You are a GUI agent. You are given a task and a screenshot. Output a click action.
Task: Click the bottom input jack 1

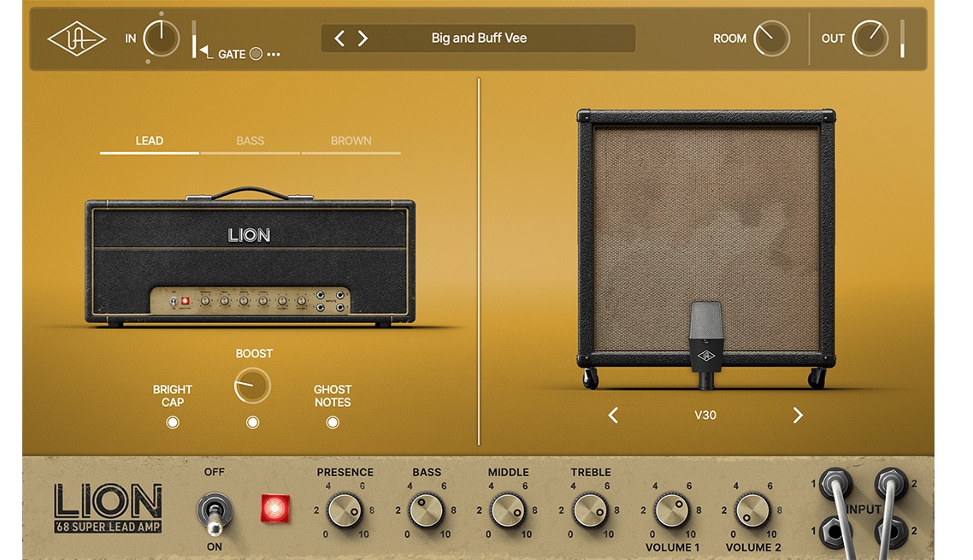pyautogui.click(x=835, y=532)
